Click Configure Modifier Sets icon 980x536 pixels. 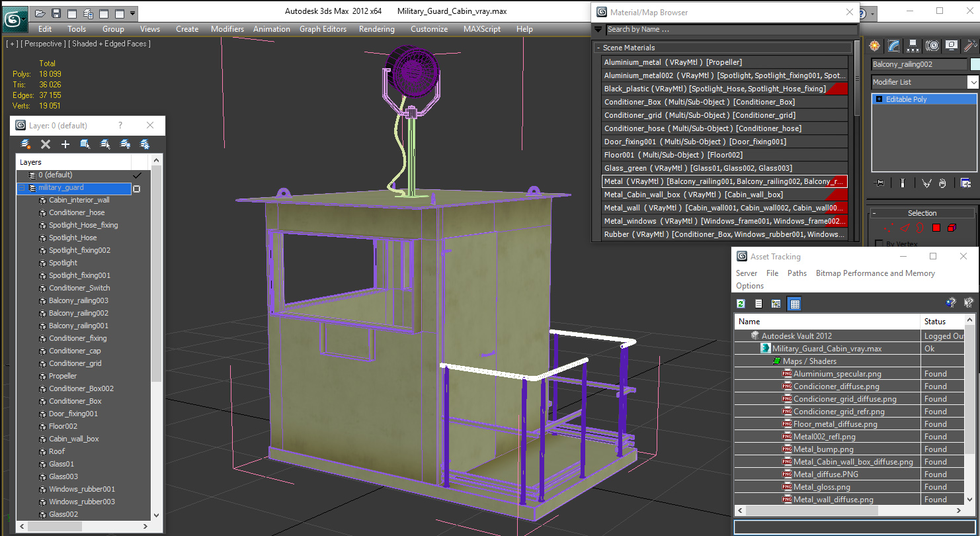(x=966, y=183)
